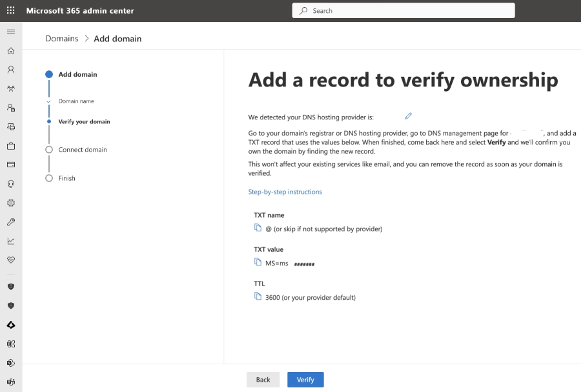The width and height of the screenshot is (581, 392).
Task: Open Setup wrench icon in sidebar
Action: (x=11, y=222)
